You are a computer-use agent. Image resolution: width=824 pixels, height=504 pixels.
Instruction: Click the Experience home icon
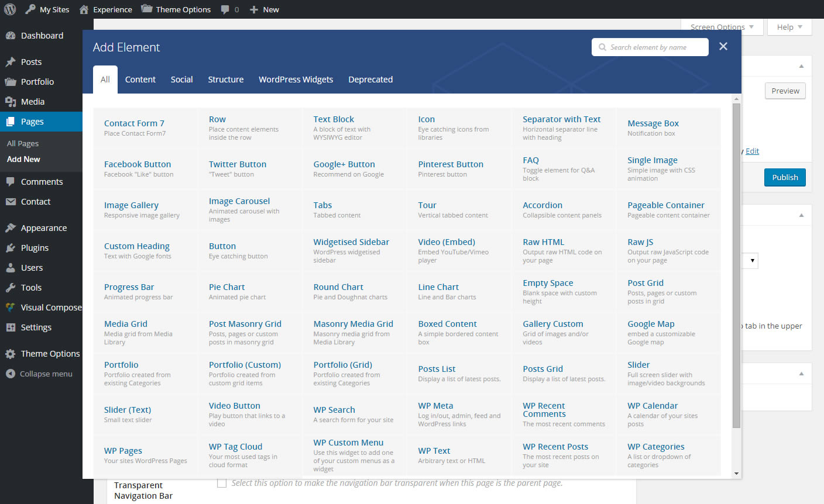(84, 9)
